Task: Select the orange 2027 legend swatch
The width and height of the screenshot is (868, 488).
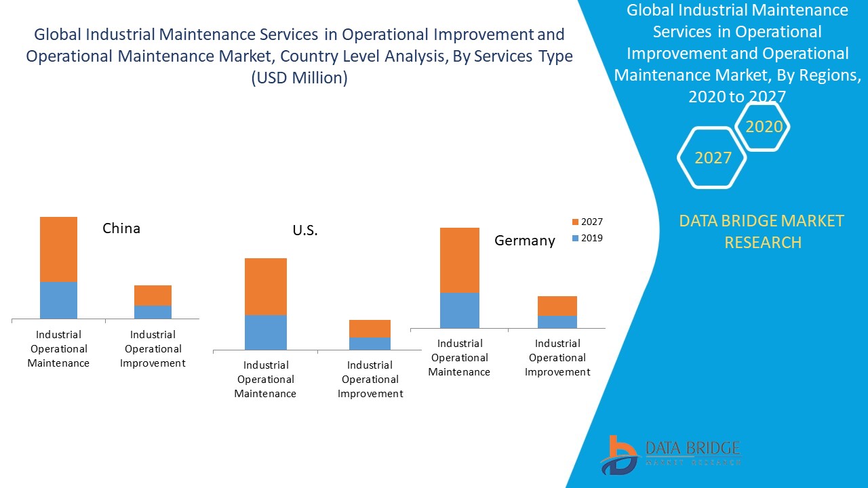Action: point(576,222)
